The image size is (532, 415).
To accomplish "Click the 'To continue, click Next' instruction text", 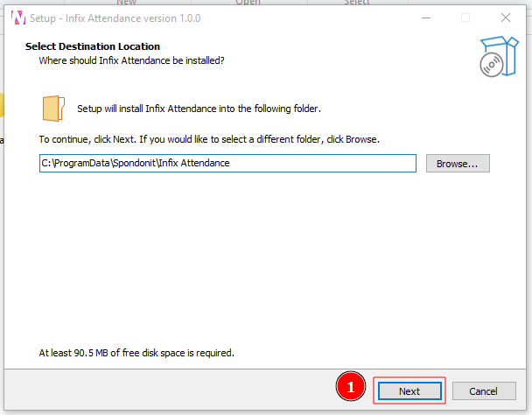I will [209, 139].
